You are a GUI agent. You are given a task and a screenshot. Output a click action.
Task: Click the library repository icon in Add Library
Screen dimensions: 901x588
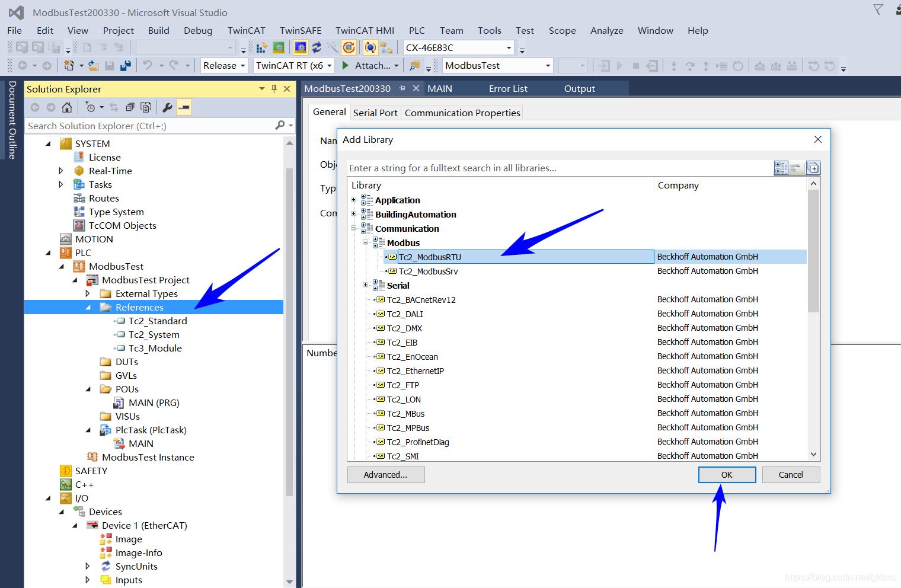(813, 168)
